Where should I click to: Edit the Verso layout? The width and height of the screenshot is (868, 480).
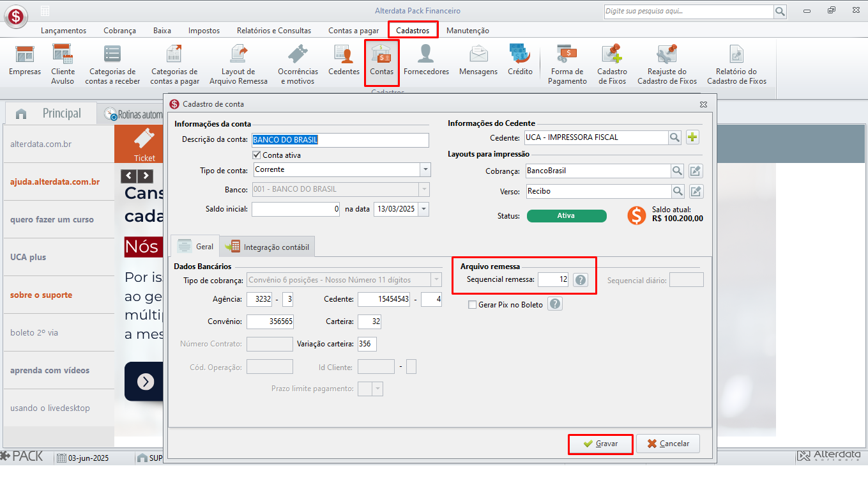point(696,191)
